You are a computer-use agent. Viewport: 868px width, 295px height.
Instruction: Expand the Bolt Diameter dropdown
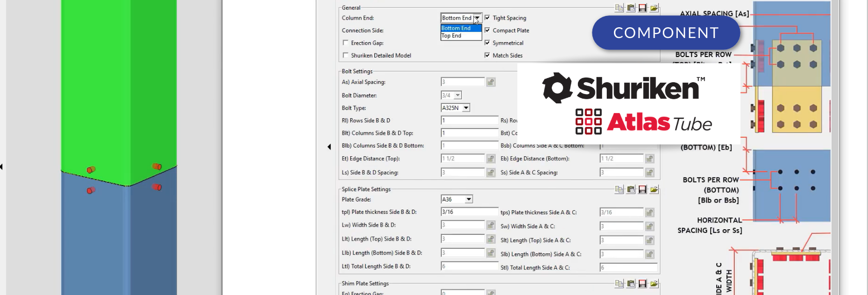click(x=458, y=96)
